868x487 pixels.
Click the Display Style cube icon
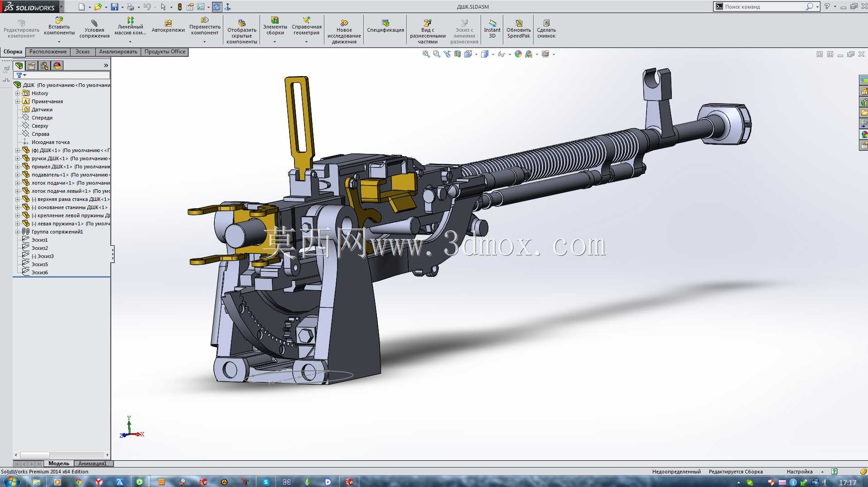tap(485, 54)
